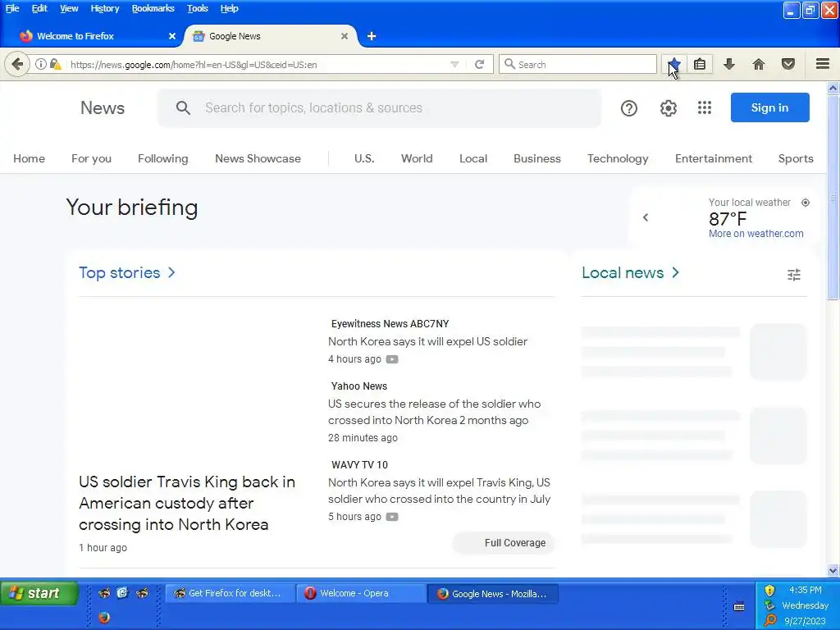The height and width of the screenshot is (630, 840).
Task: Open the Google apps grid
Action: tap(705, 107)
